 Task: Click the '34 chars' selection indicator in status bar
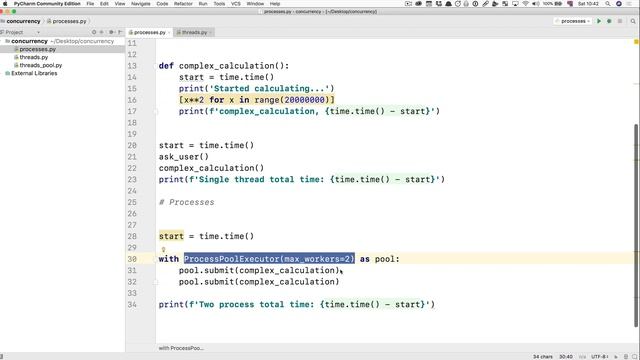[x=543, y=357]
